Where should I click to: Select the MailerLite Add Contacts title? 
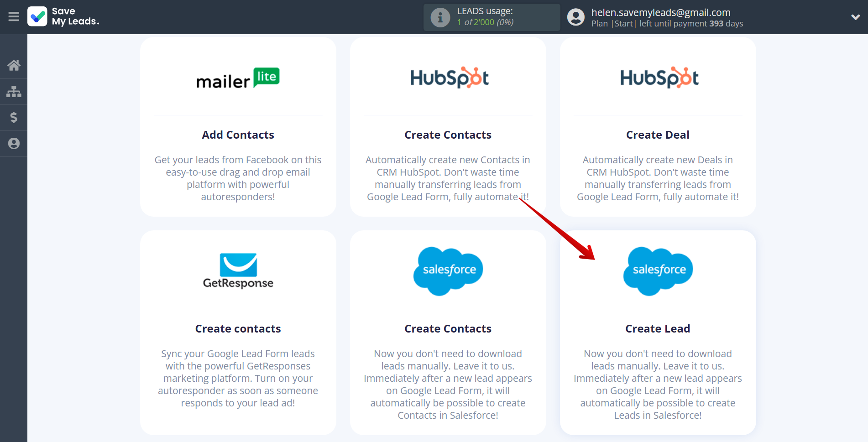click(x=238, y=135)
